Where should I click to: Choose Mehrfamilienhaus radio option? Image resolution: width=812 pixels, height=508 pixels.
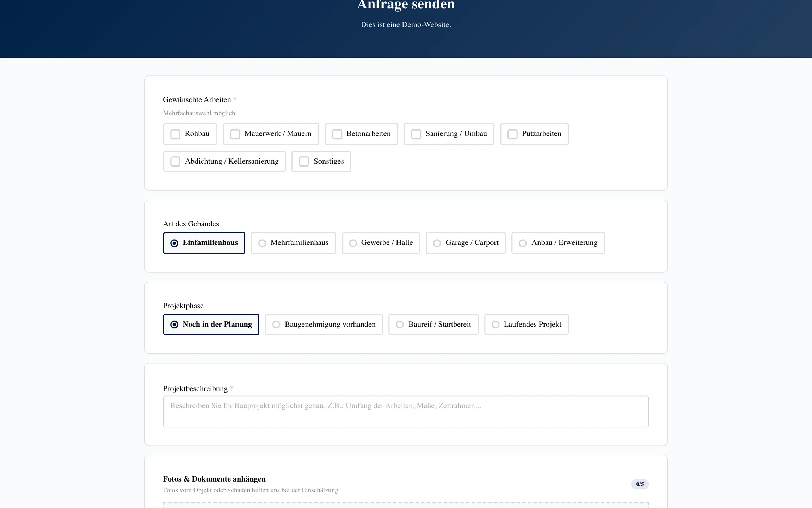(x=262, y=243)
